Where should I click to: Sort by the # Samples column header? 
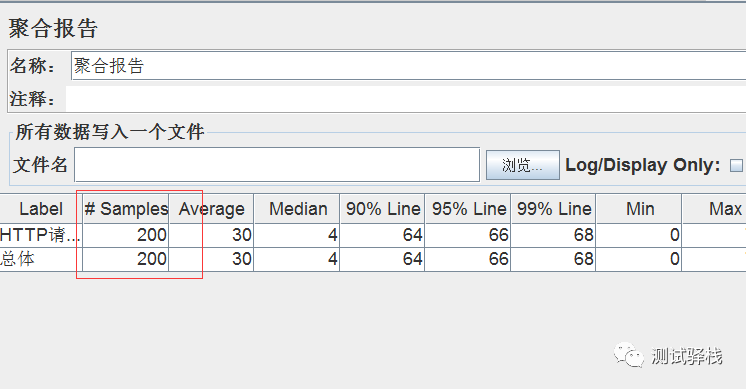[126, 209]
